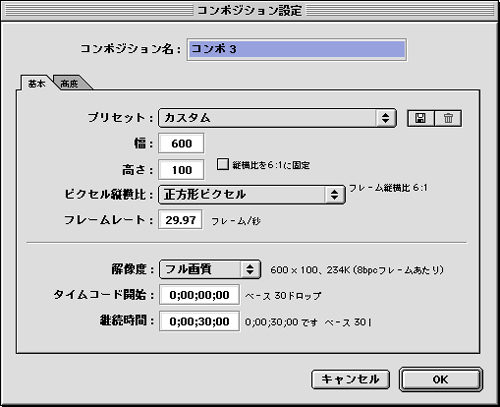Click the delete preset trash icon
This screenshot has height=407, width=500.
pos(448,118)
